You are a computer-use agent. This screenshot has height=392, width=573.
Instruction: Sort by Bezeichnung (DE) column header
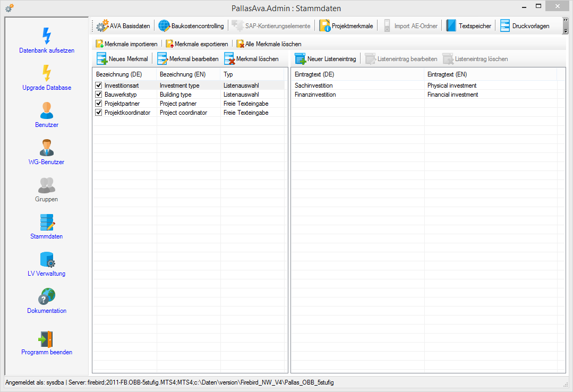125,74
